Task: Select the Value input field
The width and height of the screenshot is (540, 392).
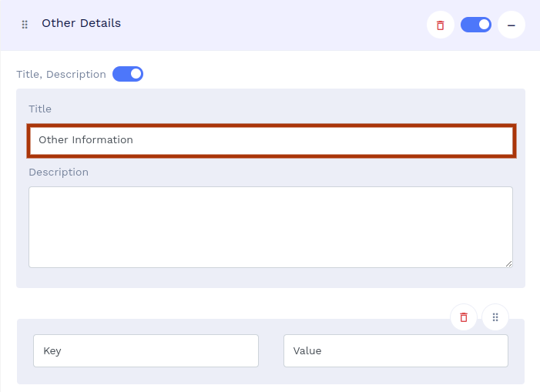Action: [395, 351]
